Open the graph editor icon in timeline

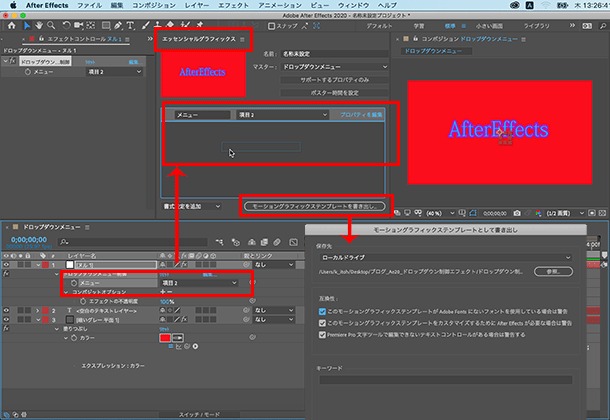click(293, 242)
